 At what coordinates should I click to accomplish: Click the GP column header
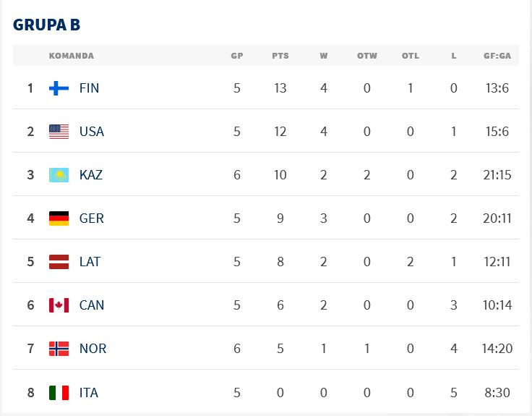236,56
